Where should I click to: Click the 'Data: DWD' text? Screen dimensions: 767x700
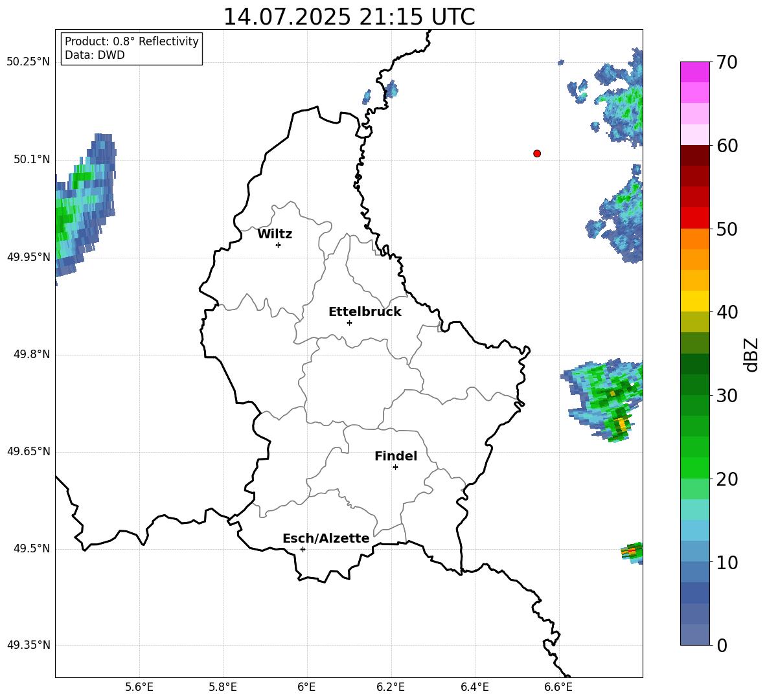(x=95, y=55)
